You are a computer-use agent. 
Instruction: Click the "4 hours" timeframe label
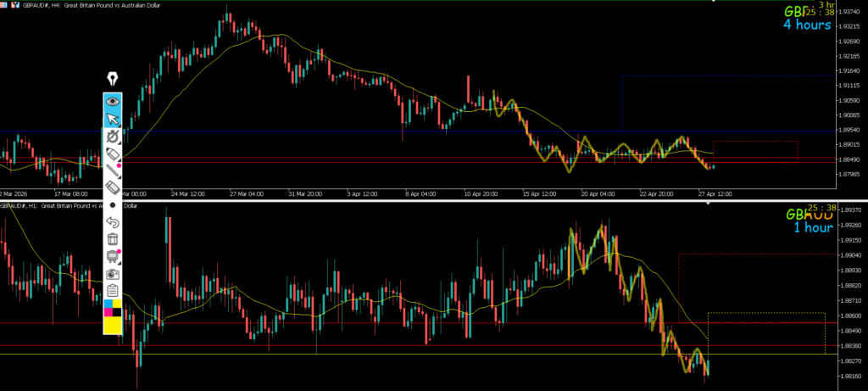point(806,25)
